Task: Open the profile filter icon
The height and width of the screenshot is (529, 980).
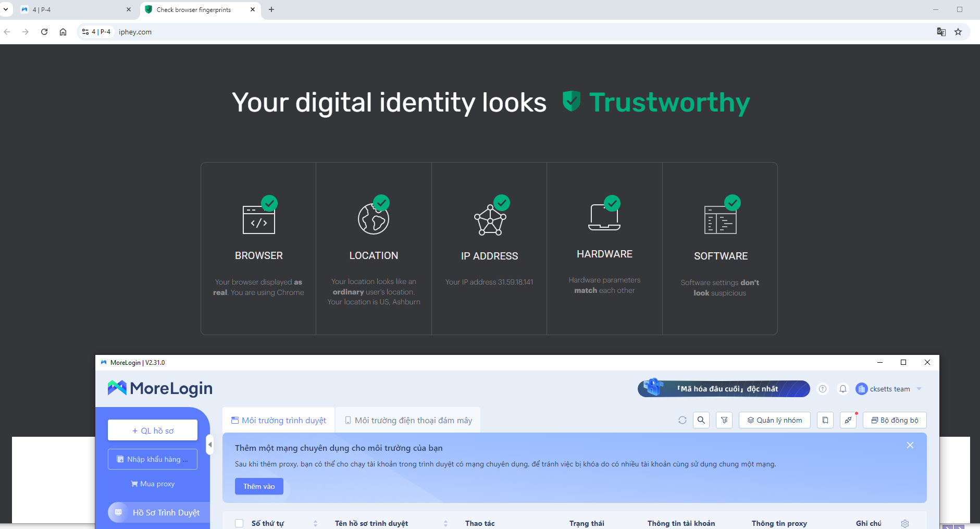Action: [724, 420]
